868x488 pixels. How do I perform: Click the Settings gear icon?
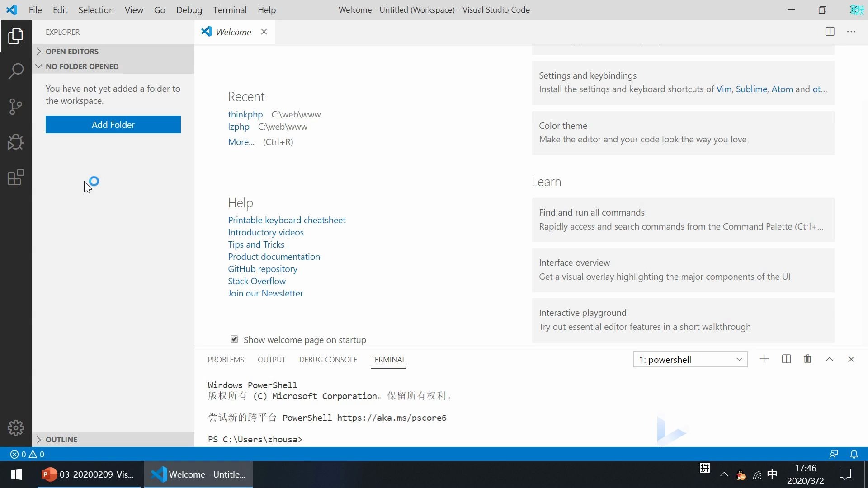click(16, 428)
